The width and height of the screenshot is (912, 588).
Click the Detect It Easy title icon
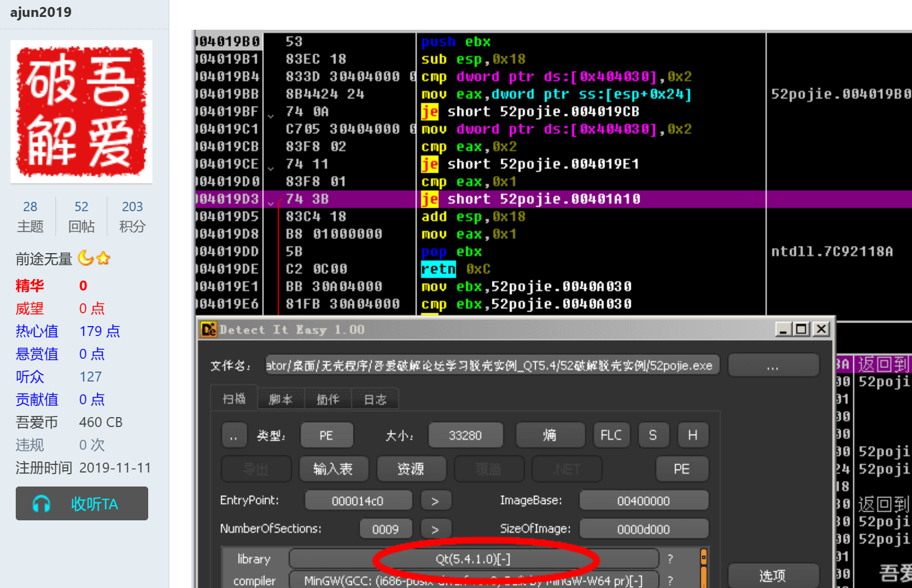[x=208, y=330]
